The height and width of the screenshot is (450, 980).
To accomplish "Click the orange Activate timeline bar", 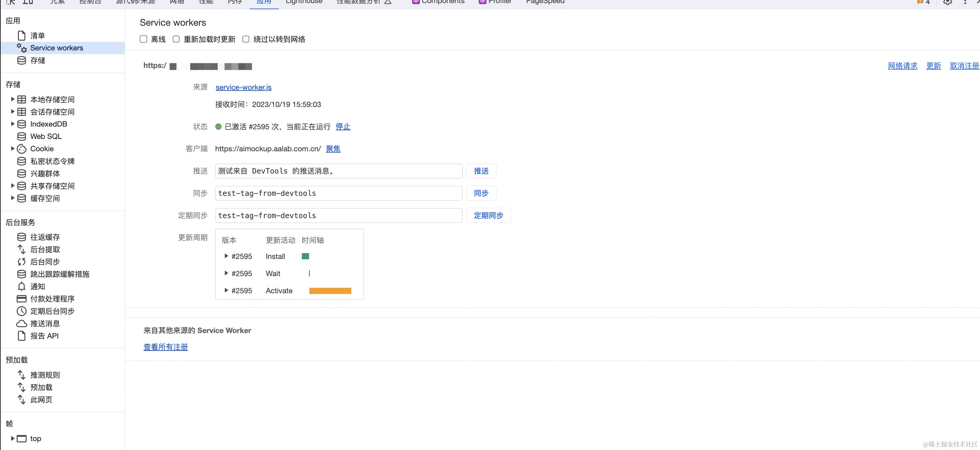I will click(x=330, y=291).
